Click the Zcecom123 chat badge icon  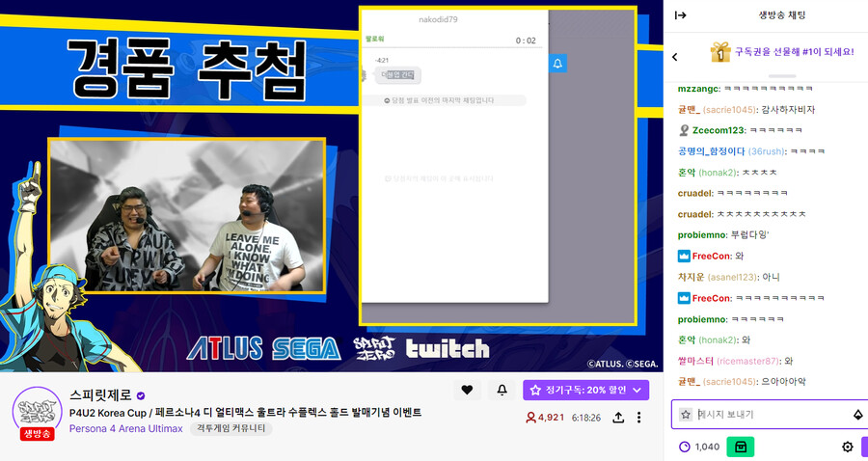coord(684,130)
